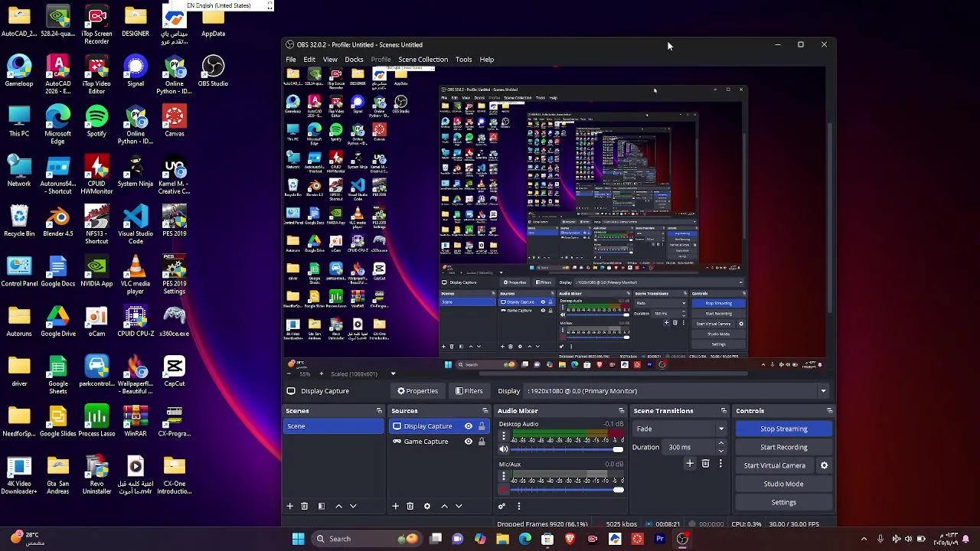This screenshot has height=551, width=980.
Task: Open the Docks menu in OBS
Action: coord(354,60)
